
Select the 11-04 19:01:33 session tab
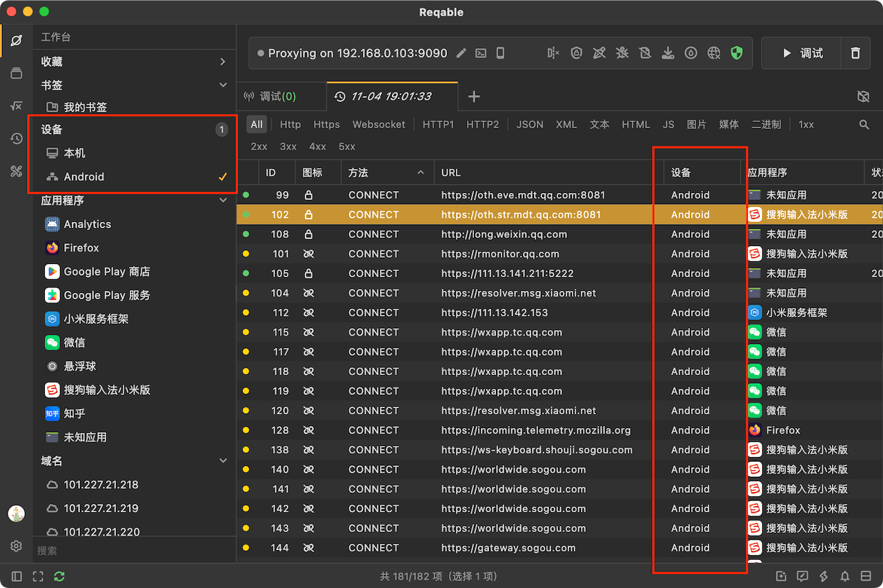(391, 97)
